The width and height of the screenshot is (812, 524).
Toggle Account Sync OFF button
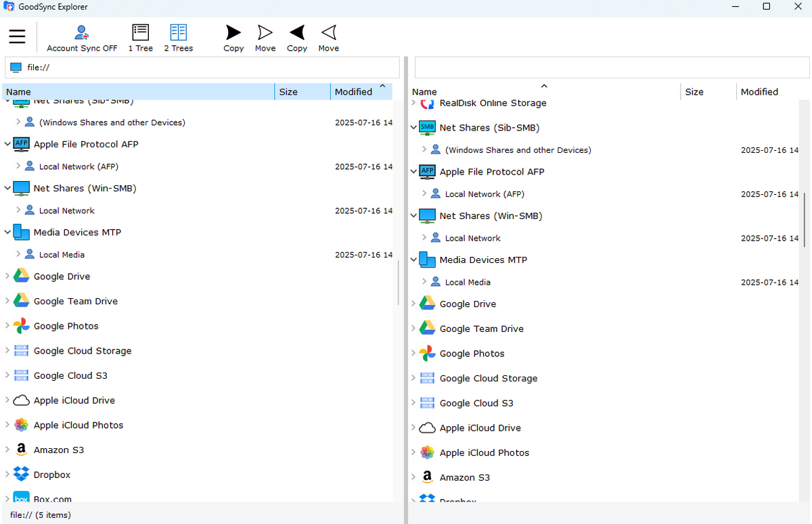click(x=82, y=39)
